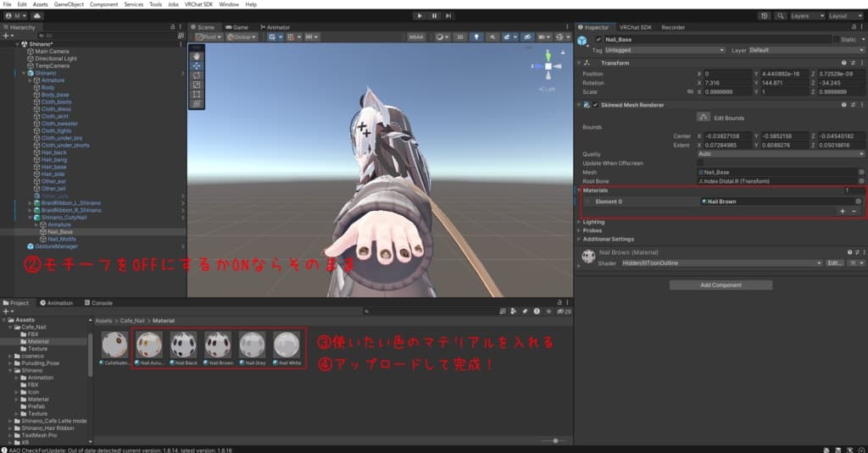Click the MSAA button in scene toolbar
Image resolution: width=868 pixels, height=453 pixels.
pyautogui.click(x=415, y=37)
